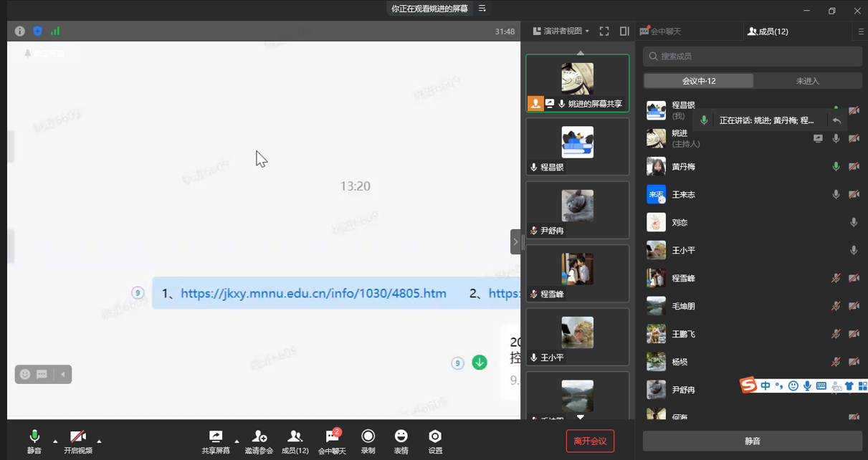Click the 离开会议 button

(590, 441)
